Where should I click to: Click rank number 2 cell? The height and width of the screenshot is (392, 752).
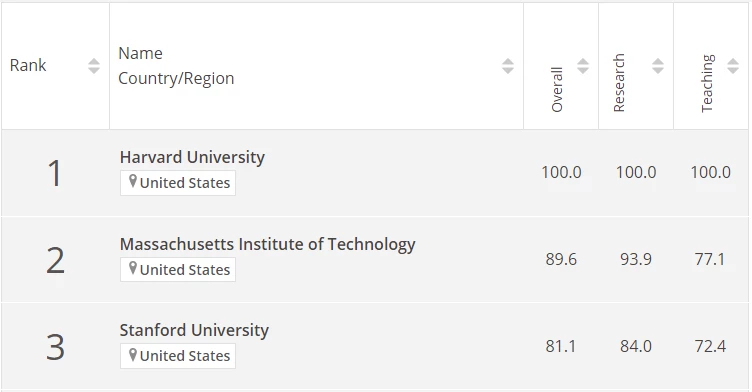click(x=55, y=261)
